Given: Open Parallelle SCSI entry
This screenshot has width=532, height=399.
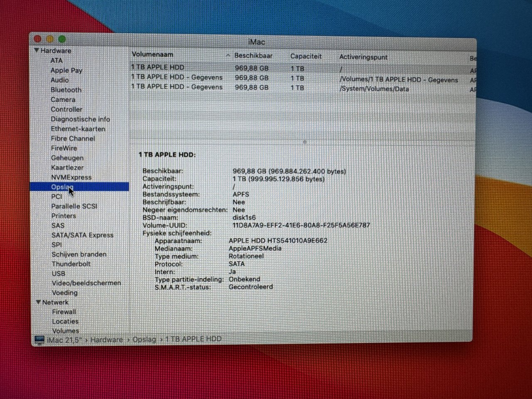Looking at the screenshot, I should pos(74,206).
